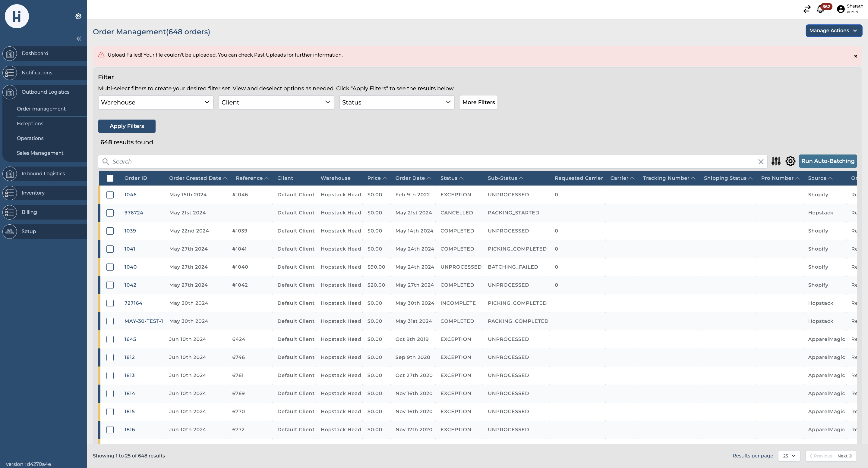Open the Manage Actions dropdown
This screenshot has height=468, width=868.
pos(833,31)
